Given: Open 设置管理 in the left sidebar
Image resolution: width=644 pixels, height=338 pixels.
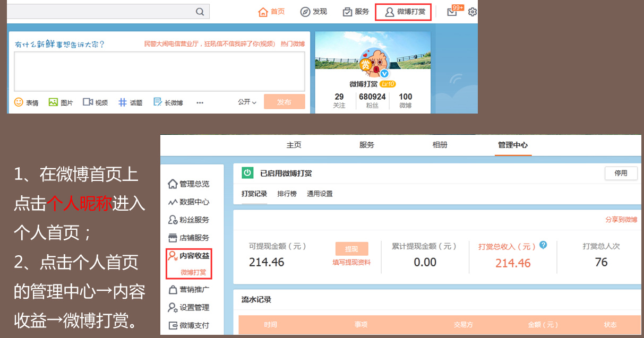Looking at the screenshot, I should [x=188, y=307].
